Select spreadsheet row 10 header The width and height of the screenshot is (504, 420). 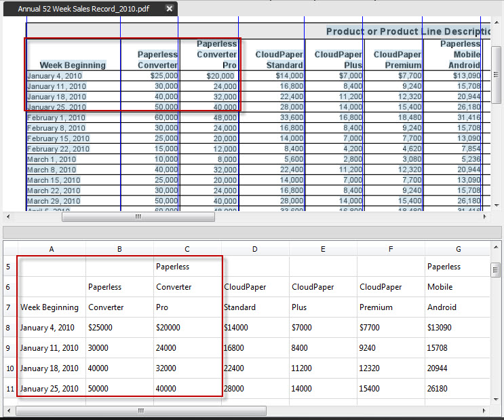pos(10,368)
